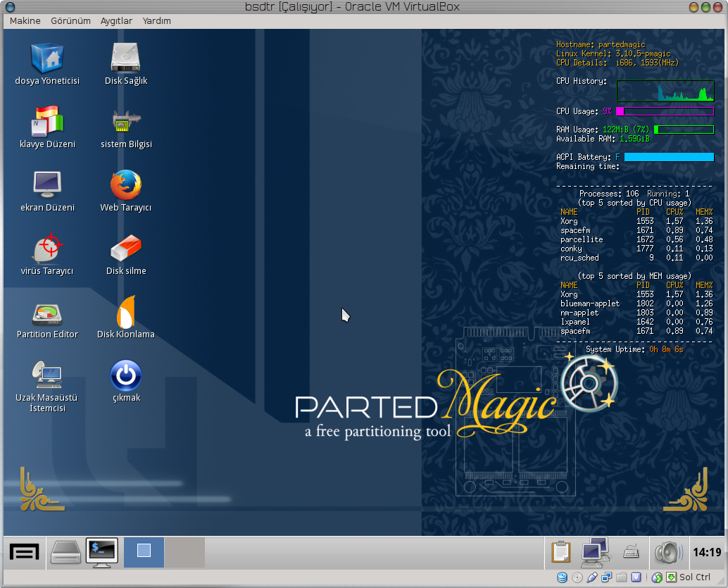Click the VirtualBox CPU virtualization status icon
The image size is (728, 588).
pyautogui.click(x=636, y=577)
